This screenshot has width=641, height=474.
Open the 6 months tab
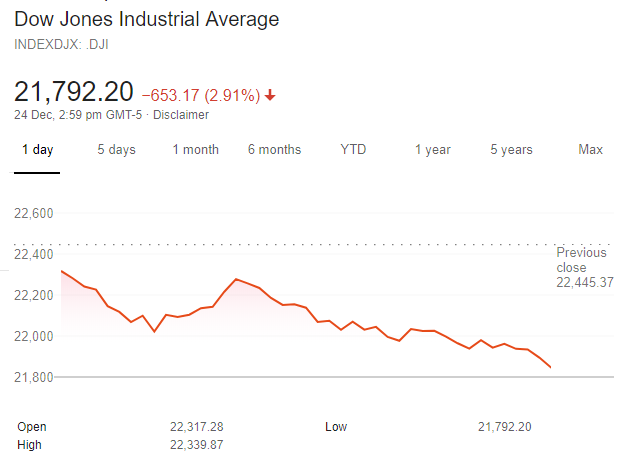pos(274,150)
